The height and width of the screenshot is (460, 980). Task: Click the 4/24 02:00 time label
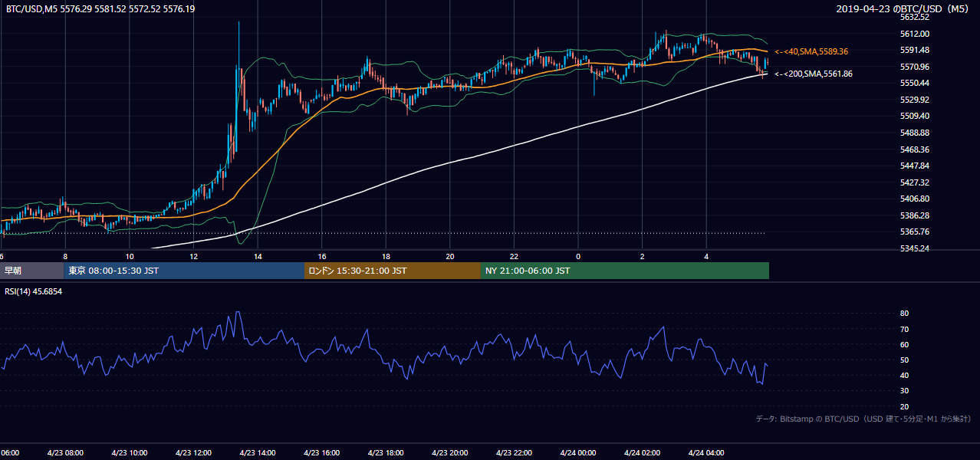(642, 452)
